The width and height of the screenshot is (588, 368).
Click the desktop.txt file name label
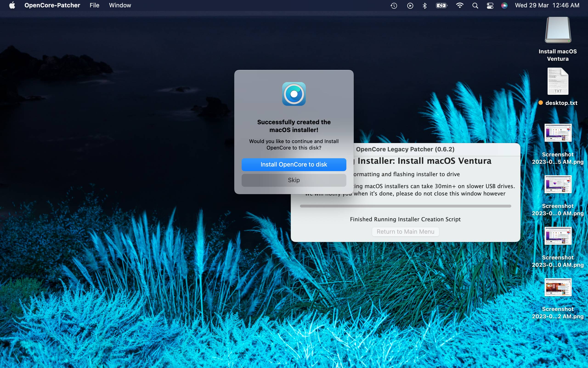pos(561,103)
